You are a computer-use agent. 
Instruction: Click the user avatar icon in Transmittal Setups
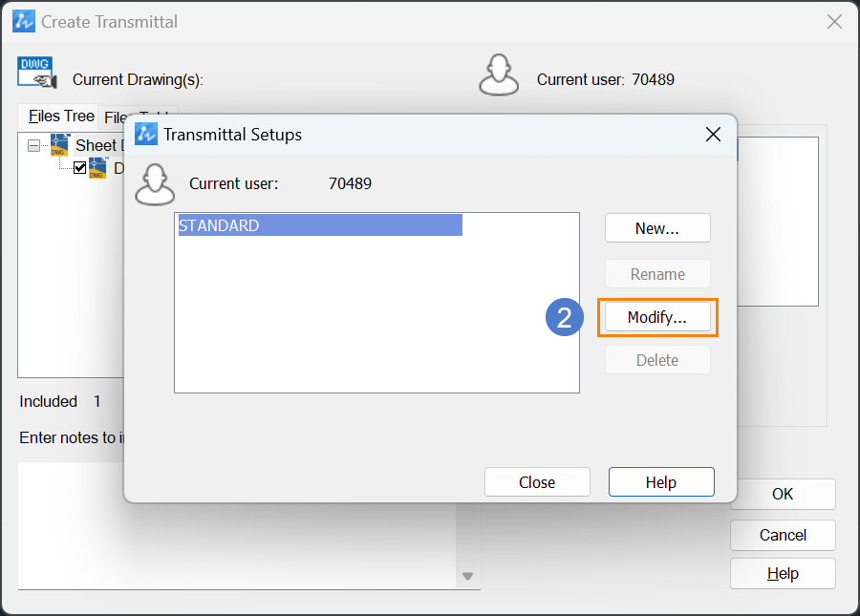[155, 184]
